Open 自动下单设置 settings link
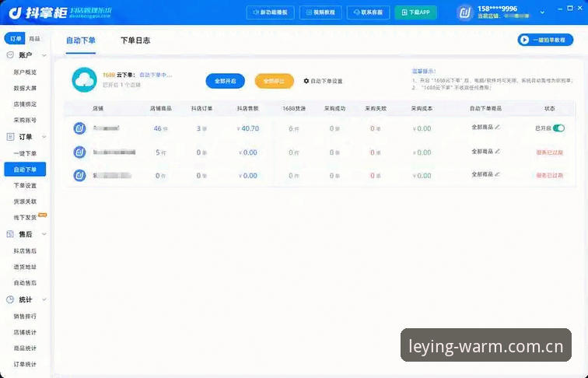 coord(323,81)
